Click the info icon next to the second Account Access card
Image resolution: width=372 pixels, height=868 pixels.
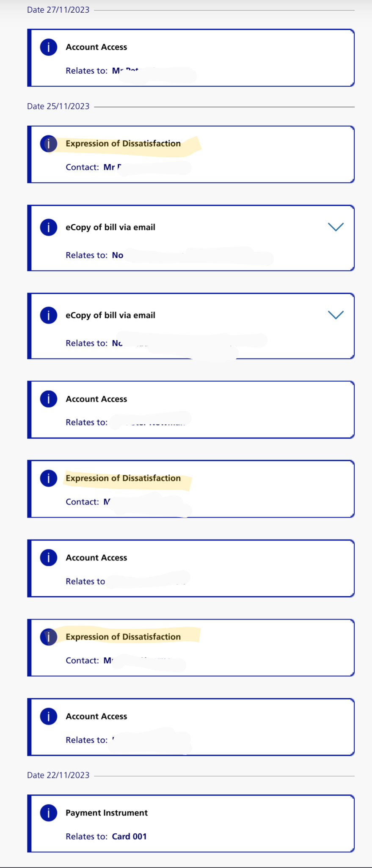pos(49,399)
